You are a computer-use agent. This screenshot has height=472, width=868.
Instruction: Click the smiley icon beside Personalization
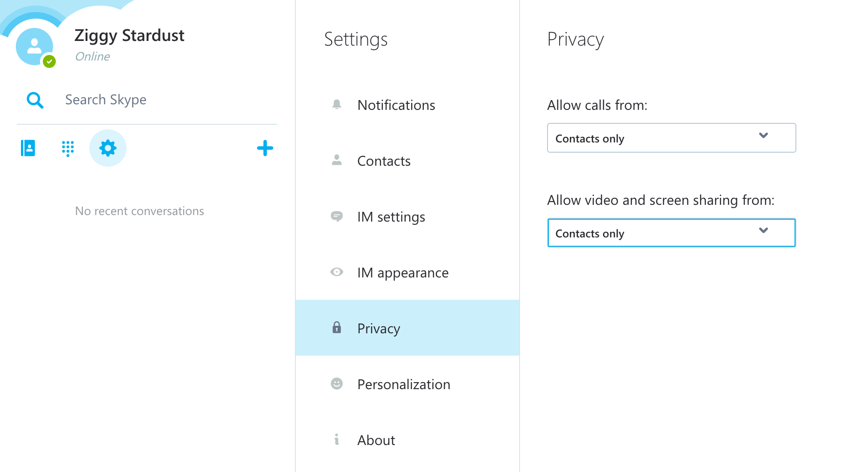pyautogui.click(x=337, y=384)
